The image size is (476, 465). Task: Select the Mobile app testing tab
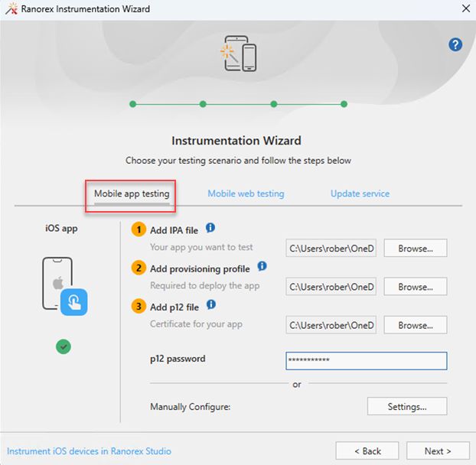[132, 193]
